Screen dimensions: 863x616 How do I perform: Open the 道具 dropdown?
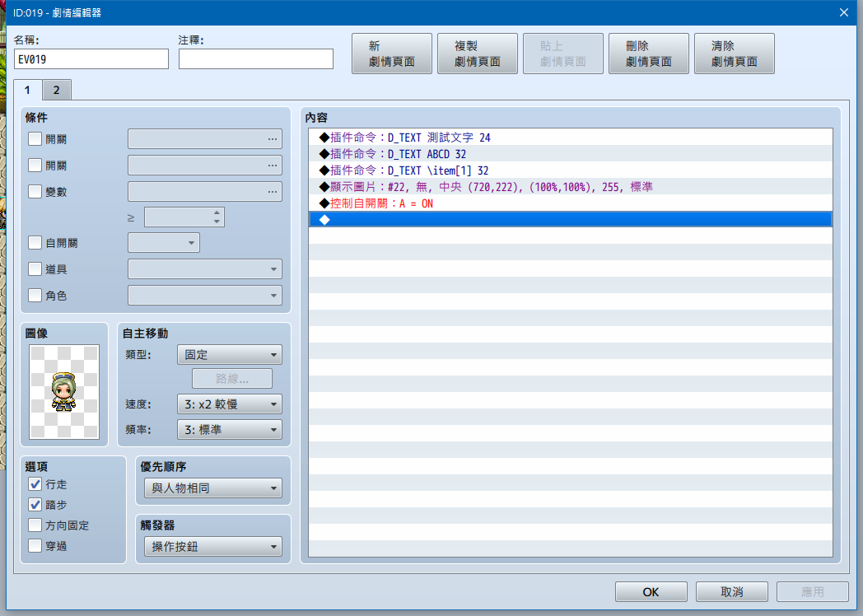click(x=205, y=269)
